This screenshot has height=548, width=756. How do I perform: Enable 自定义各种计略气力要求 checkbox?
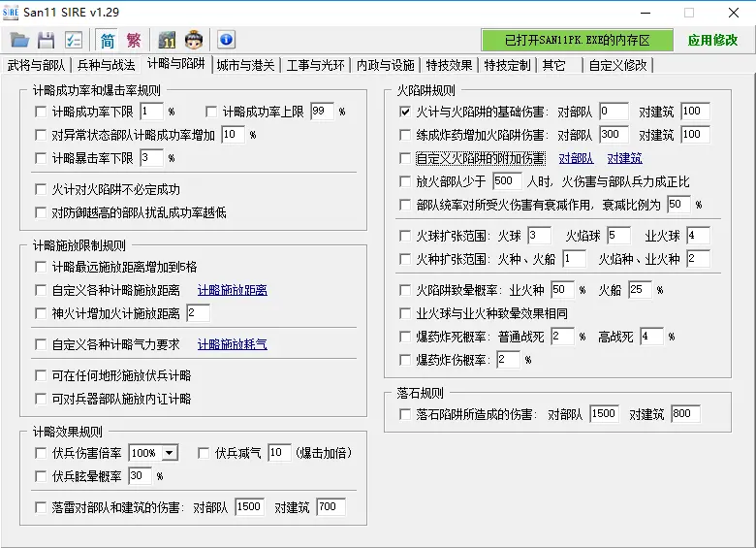point(41,344)
